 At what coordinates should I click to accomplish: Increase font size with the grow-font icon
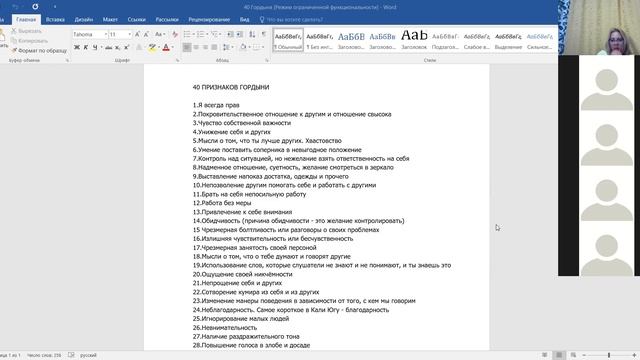137,34
